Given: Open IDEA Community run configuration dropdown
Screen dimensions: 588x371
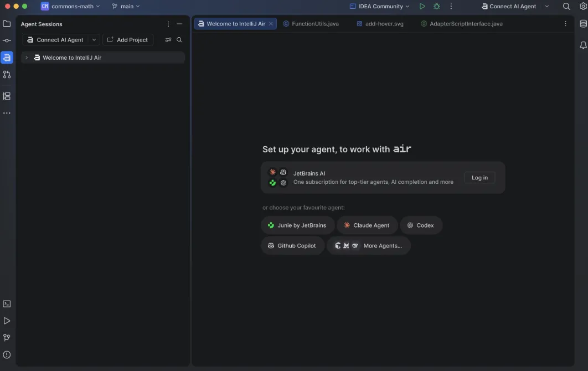Looking at the screenshot, I should pos(379,7).
